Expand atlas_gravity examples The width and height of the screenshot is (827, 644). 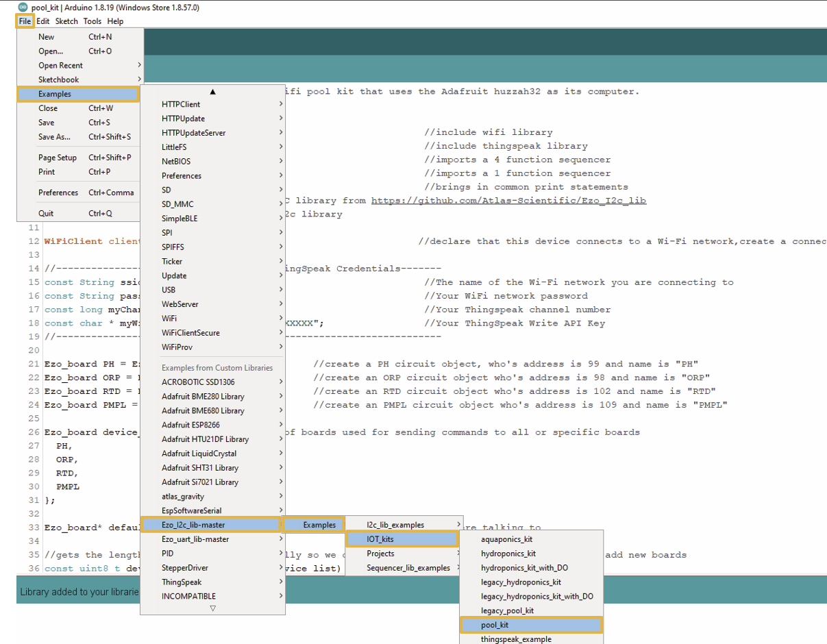tap(212, 497)
